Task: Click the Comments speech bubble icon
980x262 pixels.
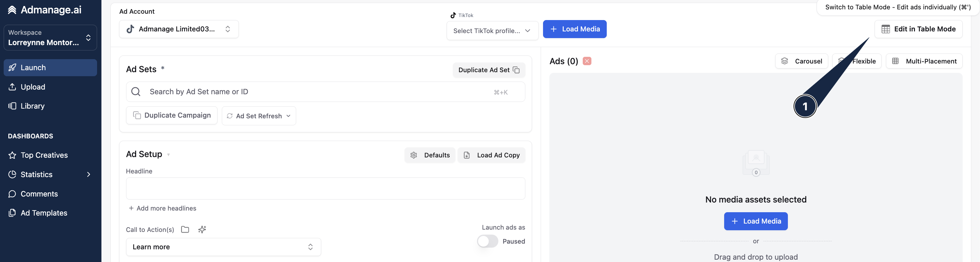Action: (x=12, y=194)
